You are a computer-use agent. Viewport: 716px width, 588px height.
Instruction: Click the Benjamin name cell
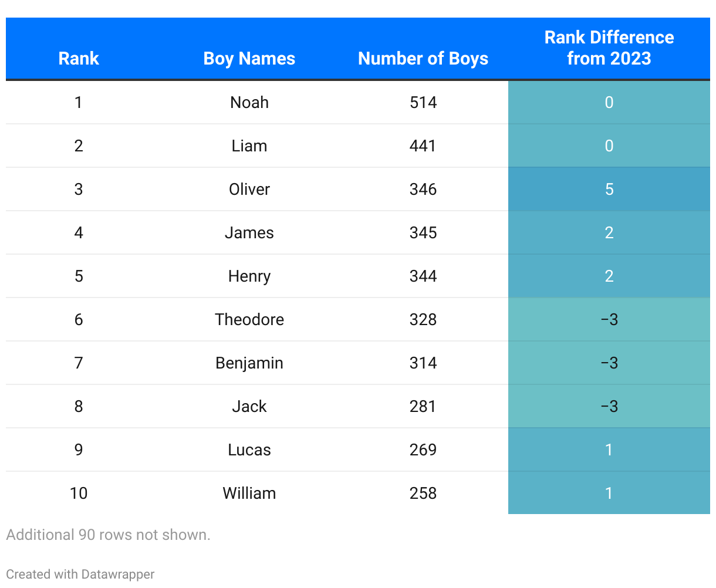[249, 363]
